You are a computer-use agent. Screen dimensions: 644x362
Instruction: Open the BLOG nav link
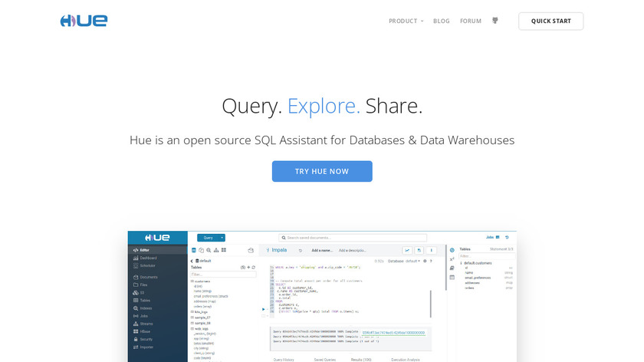(x=441, y=21)
